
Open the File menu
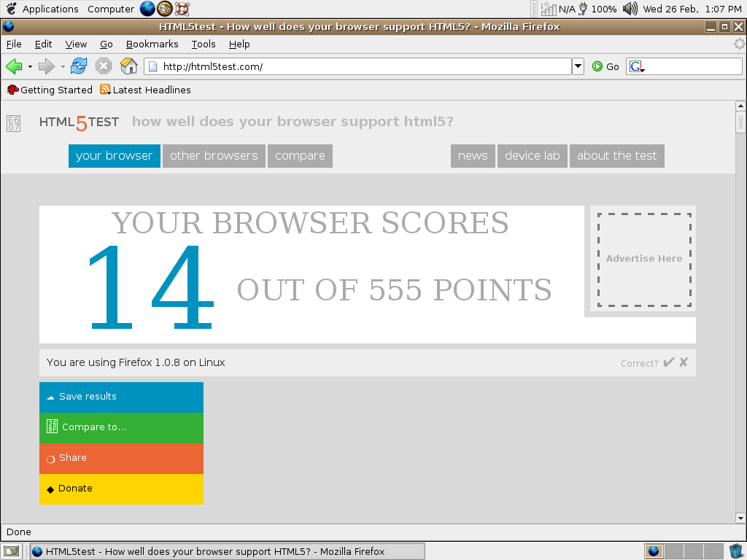(14, 44)
